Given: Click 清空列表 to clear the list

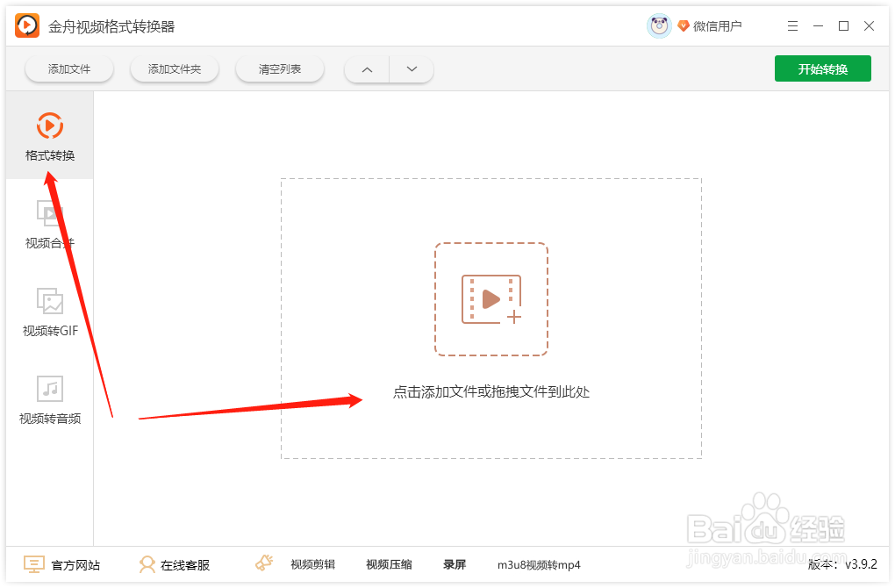Looking at the screenshot, I should click(x=279, y=68).
